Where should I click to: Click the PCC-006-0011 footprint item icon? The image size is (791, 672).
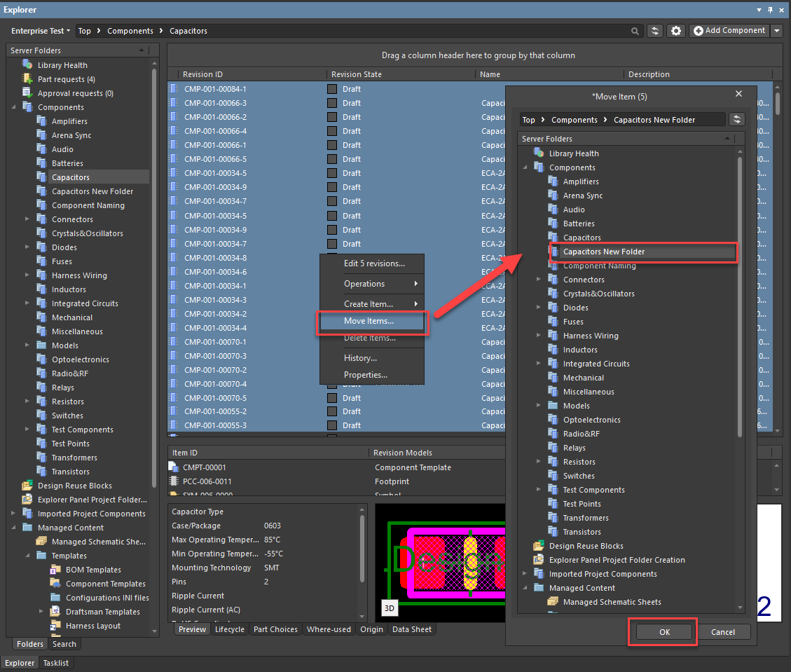174,481
